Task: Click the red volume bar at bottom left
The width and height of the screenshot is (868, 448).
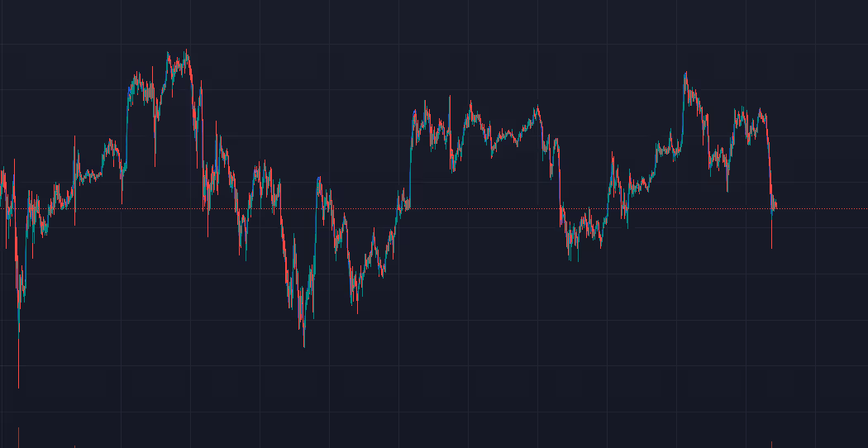Action: pos(18,437)
